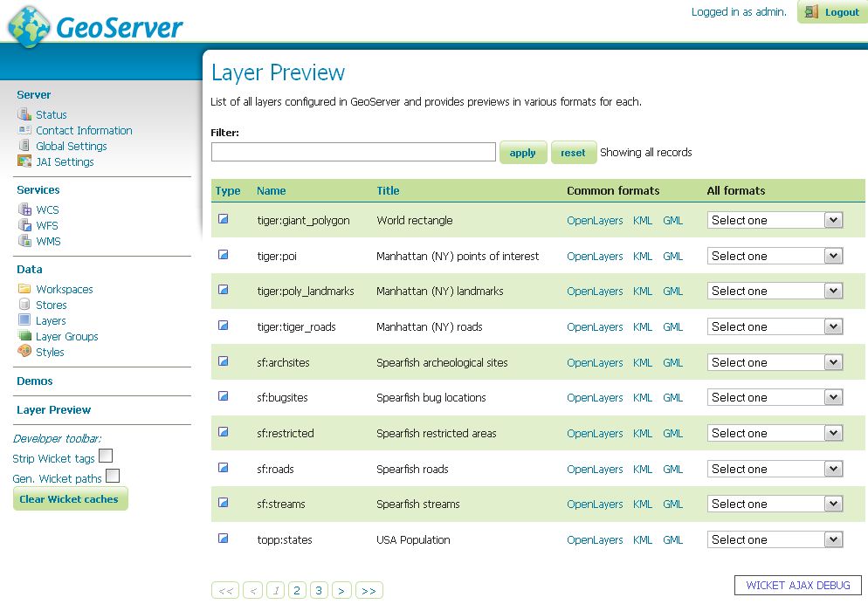868x604 pixels.
Task: Open All formats dropdown for sf:restricted
Action: [x=775, y=433]
